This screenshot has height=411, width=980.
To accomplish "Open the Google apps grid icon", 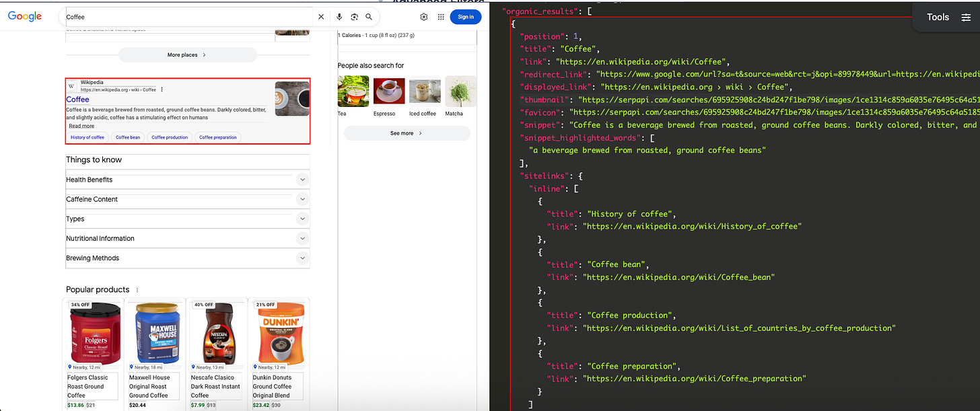I will 442,17.
